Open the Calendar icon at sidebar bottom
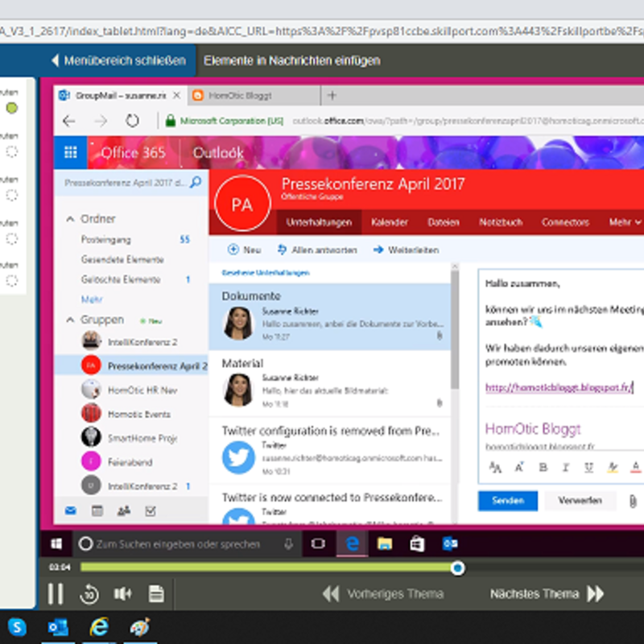Screen dimensions: 644x644 pyautogui.click(x=97, y=510)
